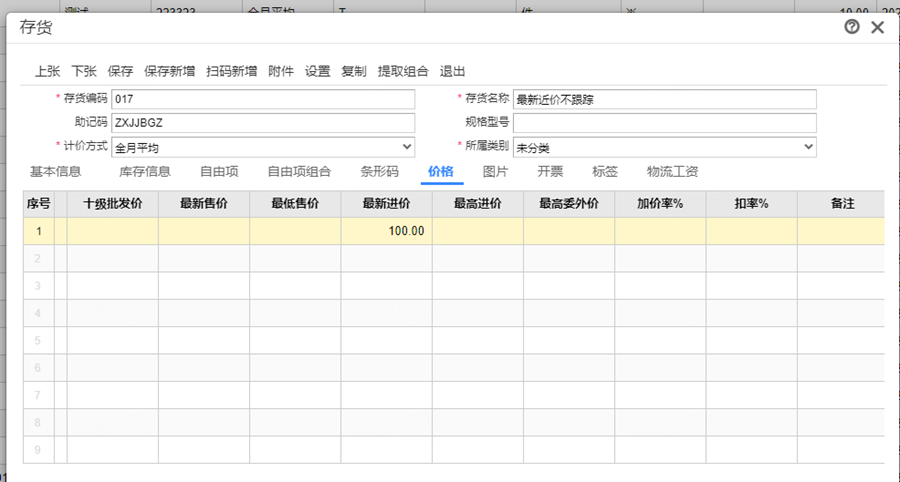
Task: Click the 保存 toolbar button
Action: (120, 71)
